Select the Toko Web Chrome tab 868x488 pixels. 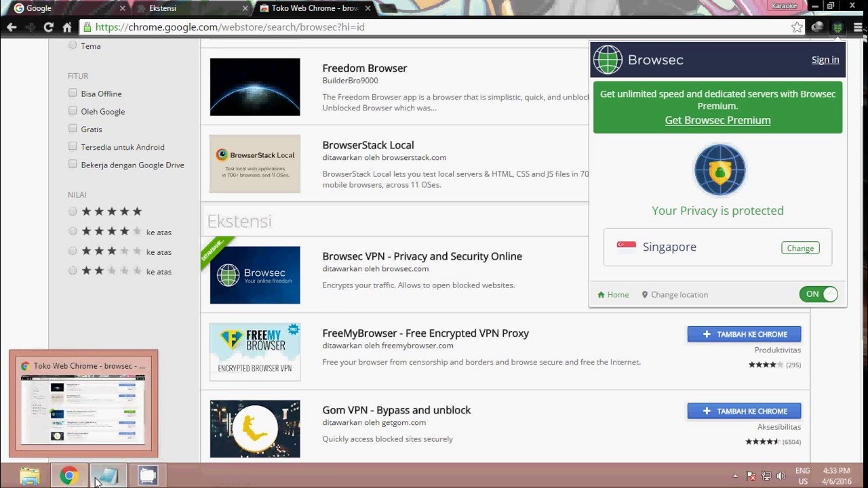(313, 9)
